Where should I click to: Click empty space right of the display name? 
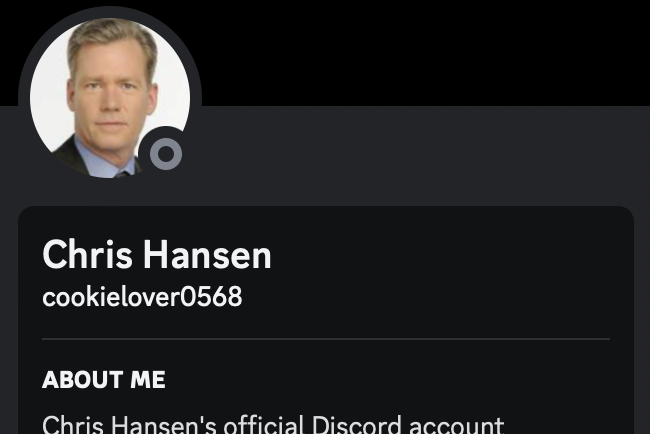coord(439,255)
